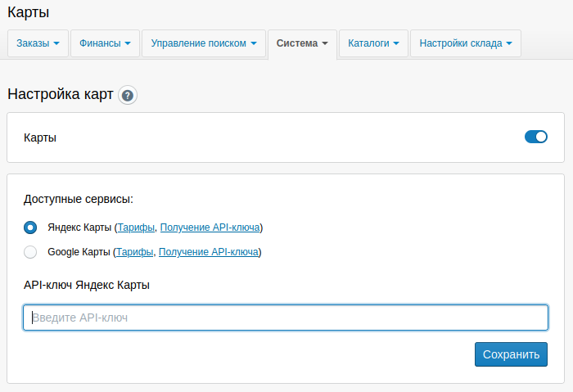Click the Доступные сервисы label
Viewport: 573px width, 392px height.
click(x=79, y=199)
